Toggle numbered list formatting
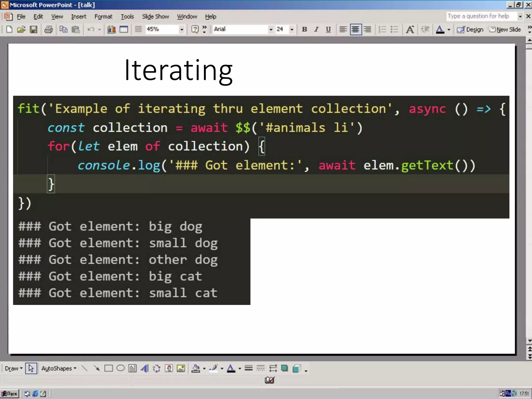The height and width of the screenshot is (399, 532). (x=382, y=29)
